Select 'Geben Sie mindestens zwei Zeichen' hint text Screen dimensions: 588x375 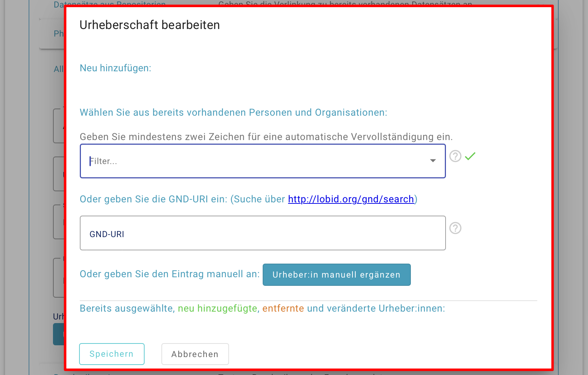click(266, 137)
